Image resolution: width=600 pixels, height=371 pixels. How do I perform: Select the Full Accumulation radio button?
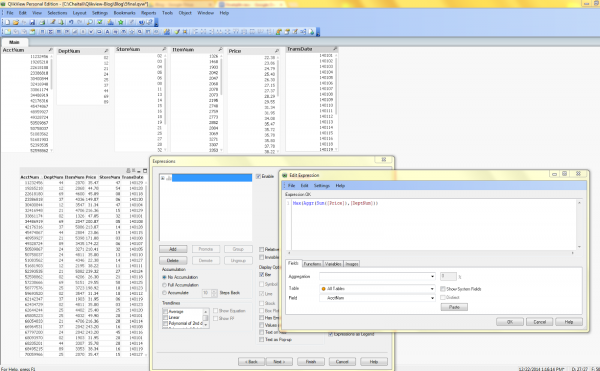pyautogui.click(x=164, y=285)
